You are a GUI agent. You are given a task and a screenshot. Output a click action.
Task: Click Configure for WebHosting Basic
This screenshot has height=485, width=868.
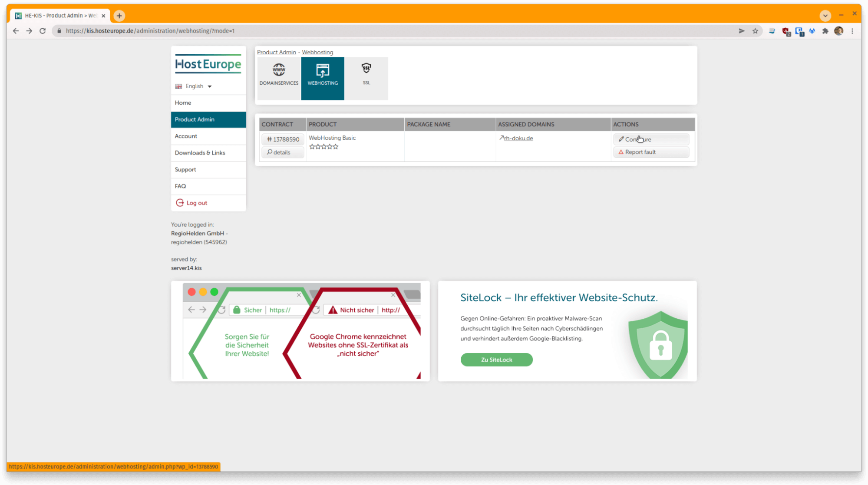(651, 139)
